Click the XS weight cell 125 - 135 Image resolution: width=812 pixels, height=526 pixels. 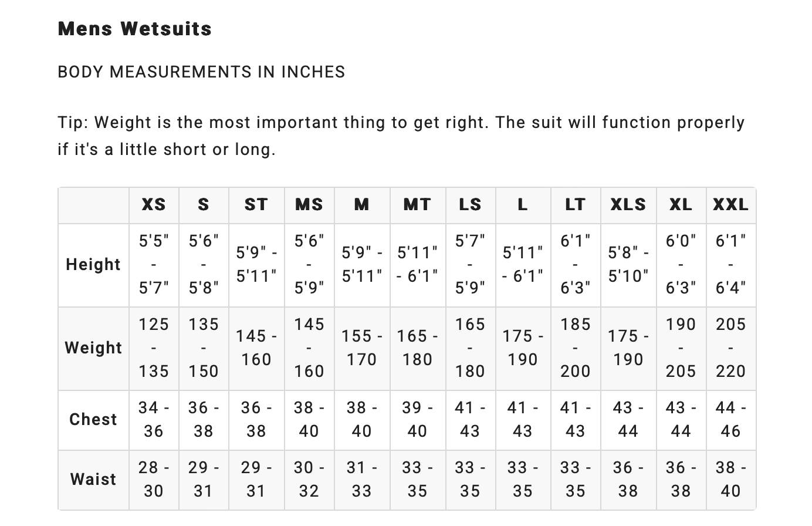[154, 348]
